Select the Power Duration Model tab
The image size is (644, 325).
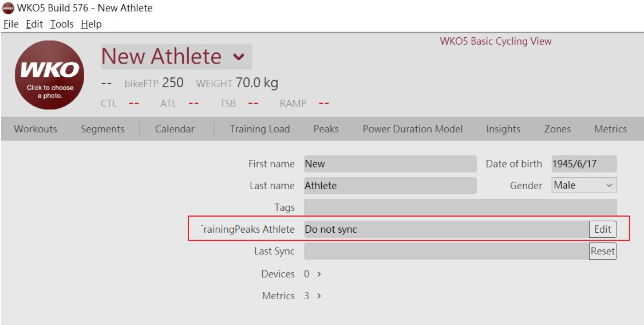412,129
